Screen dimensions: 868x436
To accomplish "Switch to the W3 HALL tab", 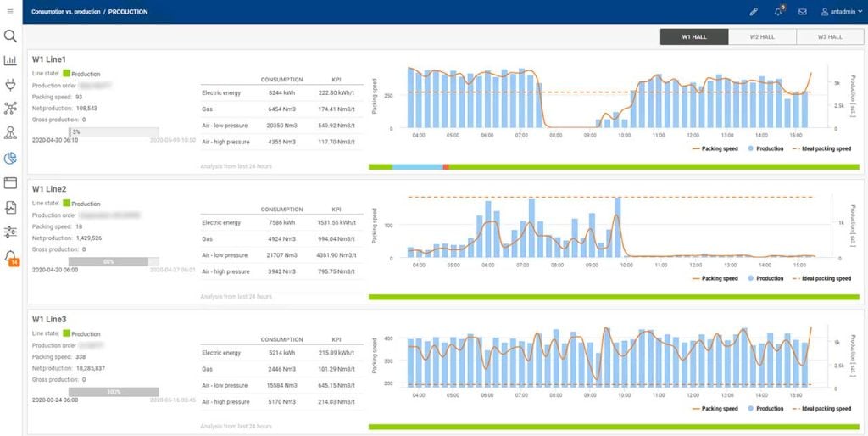I will [x=830, y=37].
